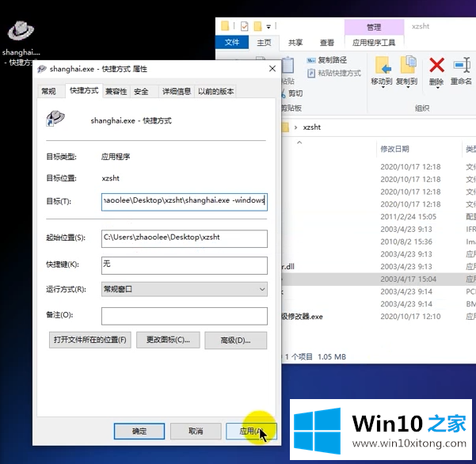Select the highlighted row dated 2003/4/17 15:04
The width and height of the screenshot is (476, 464).
pyautogui.click(x=379, y=279)
